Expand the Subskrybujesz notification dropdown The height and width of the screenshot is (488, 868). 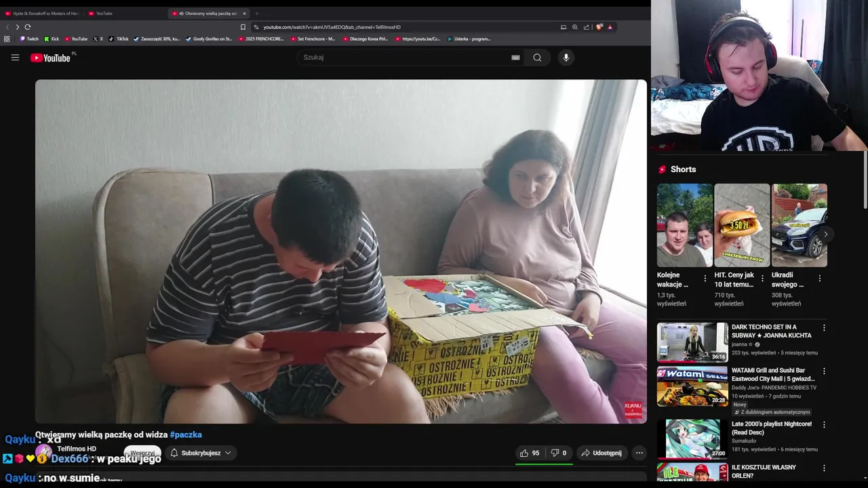tap(201, 453)
